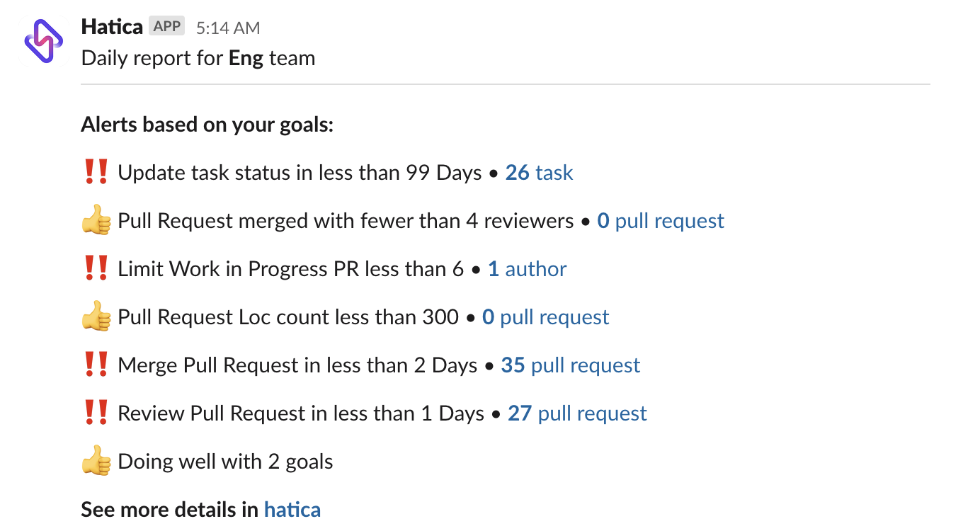Click thumbs-up emoji beside Doing well with 2 goals
Image resolution: width=980 pixels, height=531 pixels.
96,462
